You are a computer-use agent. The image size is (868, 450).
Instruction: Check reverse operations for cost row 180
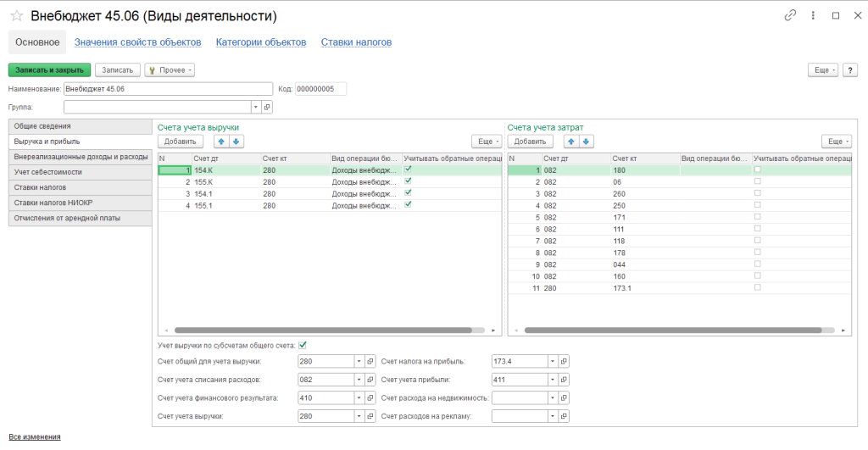(758, 169)
